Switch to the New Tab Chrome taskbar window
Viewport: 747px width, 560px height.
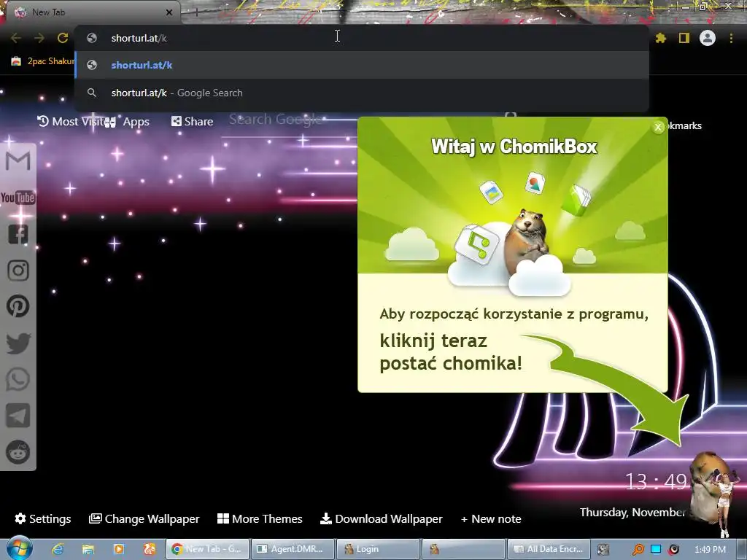(x=207, y=549)
